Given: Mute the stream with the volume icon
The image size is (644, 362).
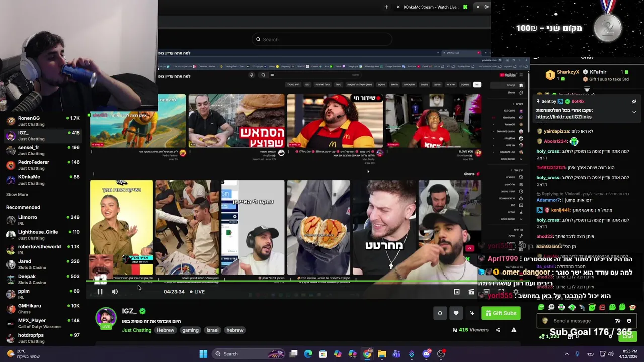Looking at the screenshot, I should [115, 292].
